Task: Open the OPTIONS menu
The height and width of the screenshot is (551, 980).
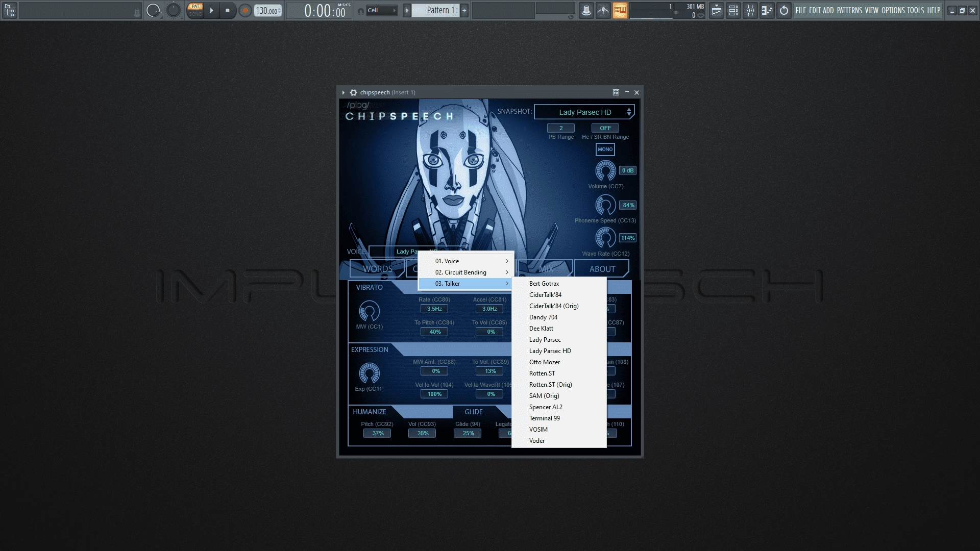Action: [x=893, y=10]
